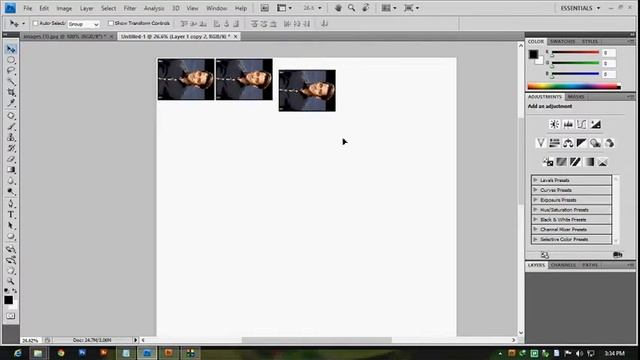Add a Posterize adjustment layer
The width and height of the screenshot is (640, 360).
562,162
